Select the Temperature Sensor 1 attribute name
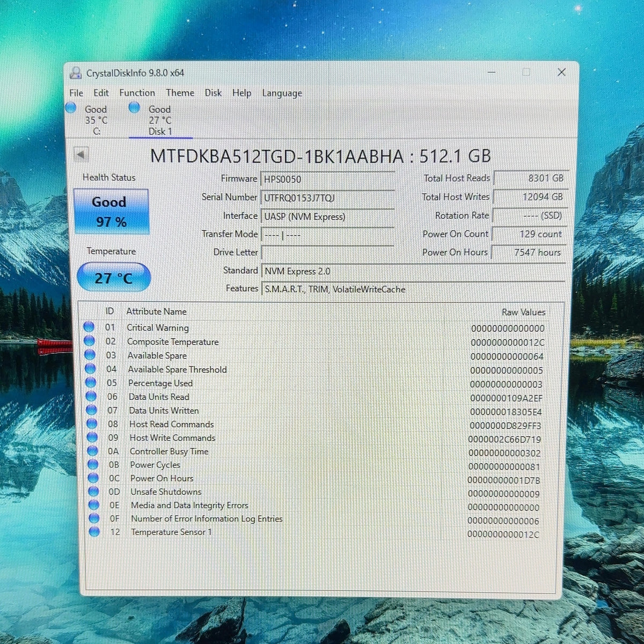 pyautogui.click(x=171, y=532)
